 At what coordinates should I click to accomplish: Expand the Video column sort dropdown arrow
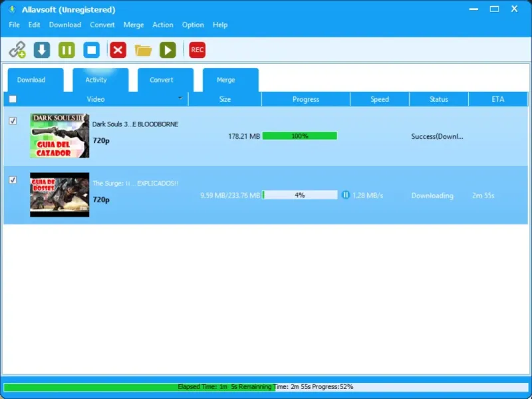[x=180, y=98]
